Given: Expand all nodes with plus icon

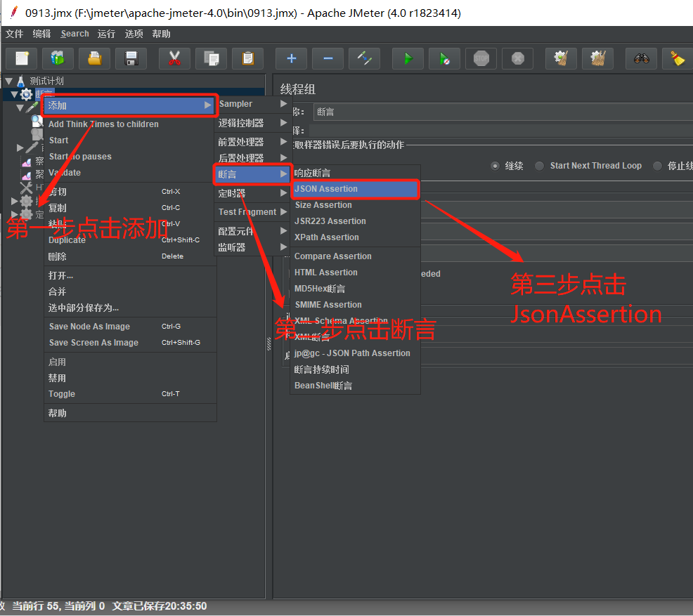Looking at the screenshot, I should point(291,58).
